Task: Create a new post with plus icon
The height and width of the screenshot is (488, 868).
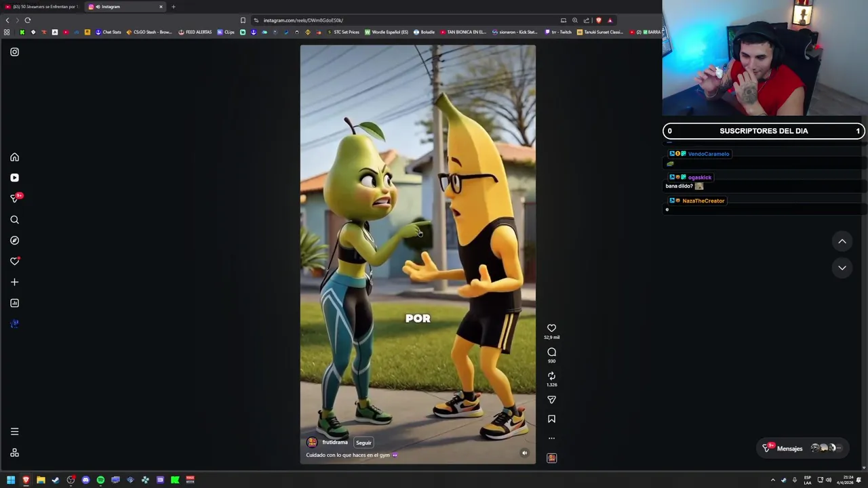Action: pyautogui.click(x=14, y=282)
